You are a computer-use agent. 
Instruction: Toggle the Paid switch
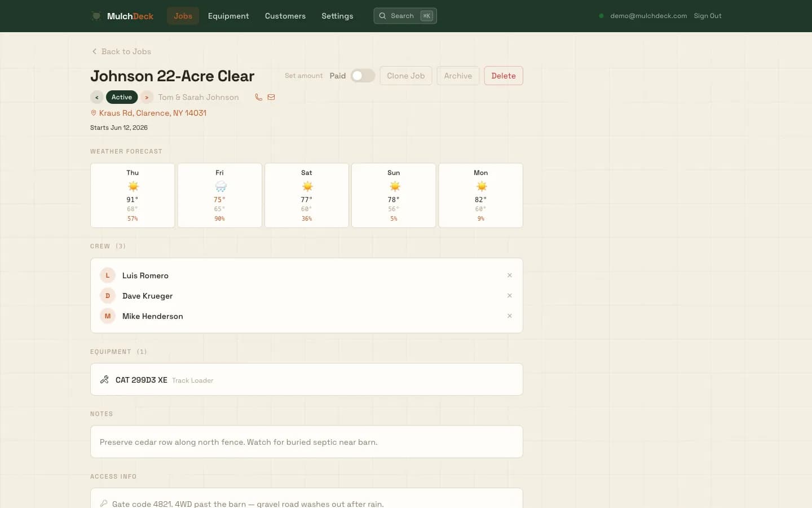click(363, 76)
